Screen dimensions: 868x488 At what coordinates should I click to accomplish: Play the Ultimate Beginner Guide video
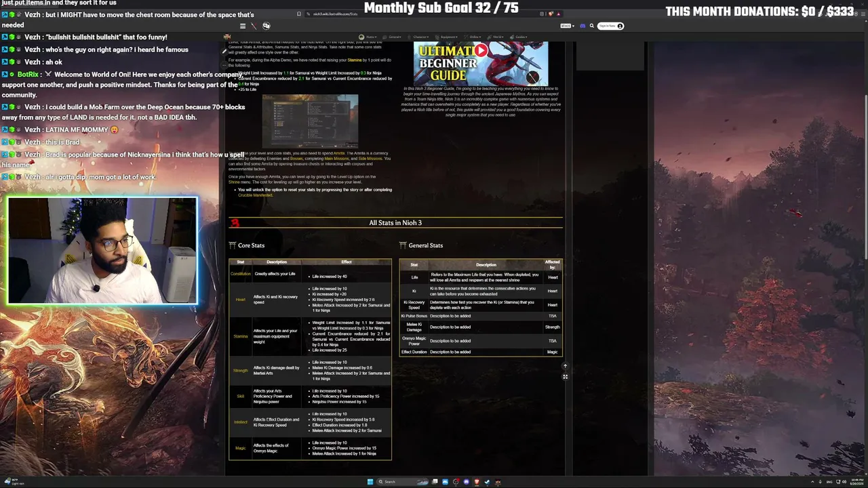[481, 49]
